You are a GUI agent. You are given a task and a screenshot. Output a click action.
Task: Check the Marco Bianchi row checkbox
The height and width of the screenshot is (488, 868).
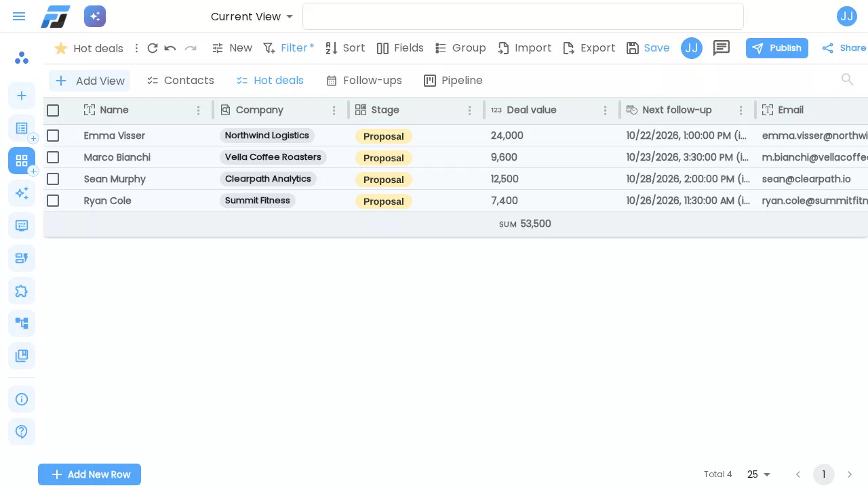click(53, 157)
